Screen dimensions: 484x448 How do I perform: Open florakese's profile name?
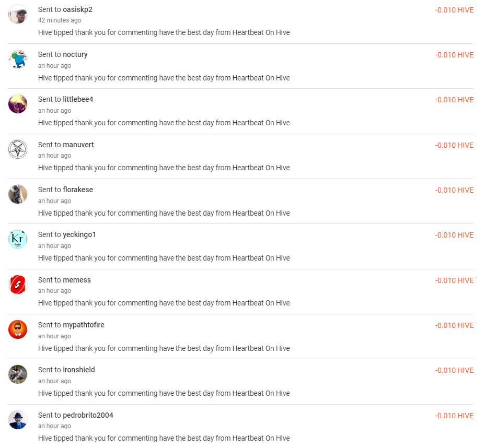[78, 190]
